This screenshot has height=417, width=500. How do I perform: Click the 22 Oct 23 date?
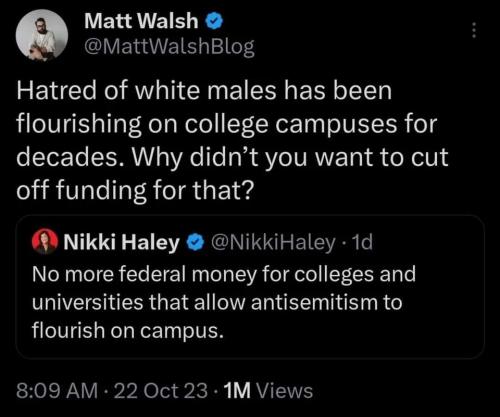click(x=161, y=391)
